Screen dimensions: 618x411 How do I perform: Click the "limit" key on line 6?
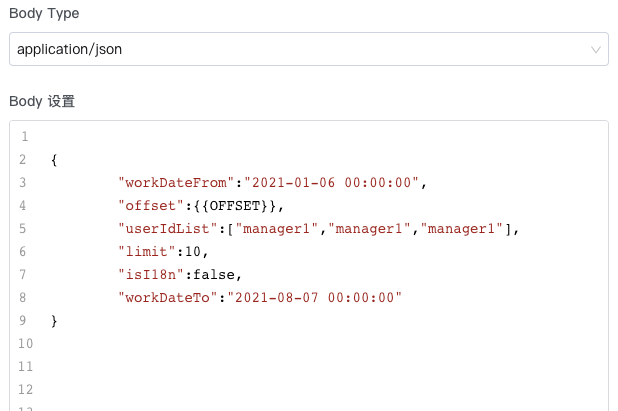[143, 252]
